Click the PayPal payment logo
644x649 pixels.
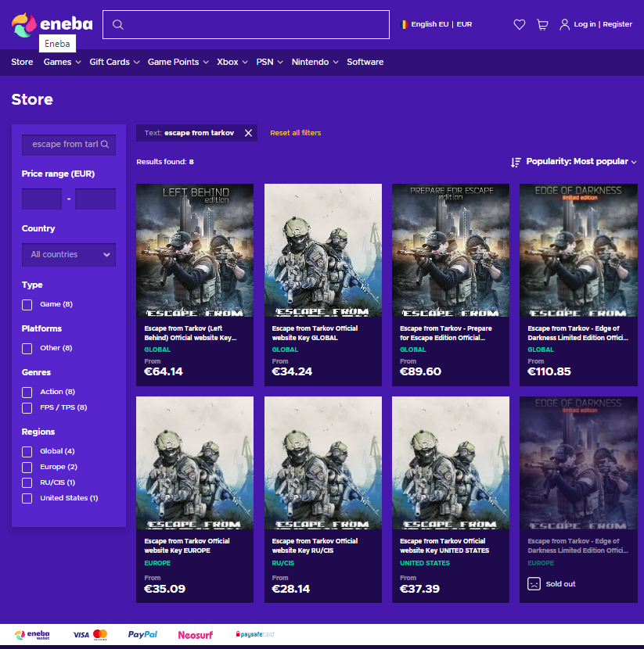(x=142, y=634)
